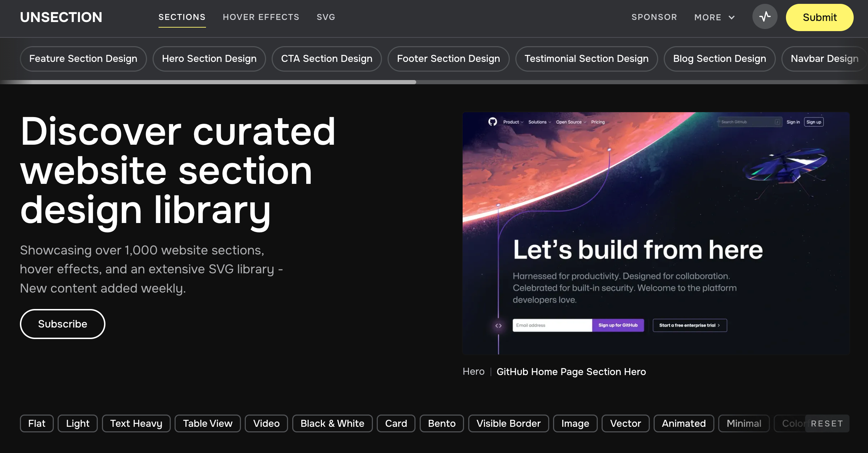This screenshot has width=868, height=453.
Task: Open the SPONSOR link
Action: [x=654, y=17]
